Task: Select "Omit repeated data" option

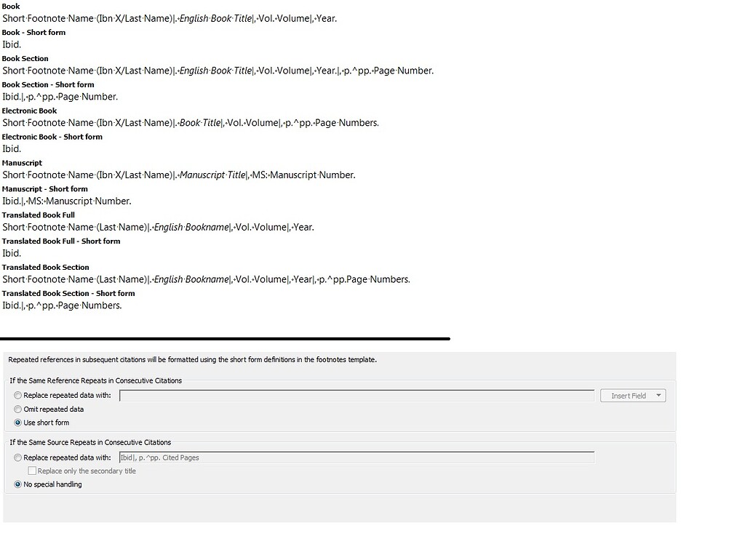Action: click(x=17, y=409)
